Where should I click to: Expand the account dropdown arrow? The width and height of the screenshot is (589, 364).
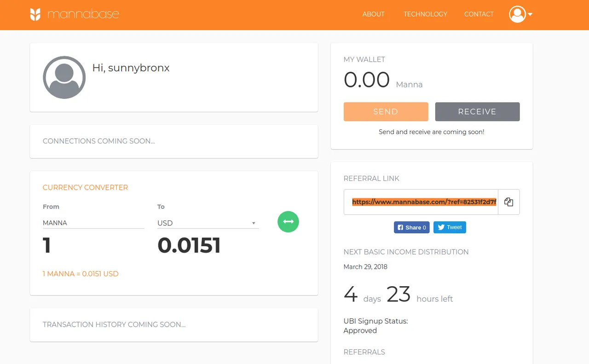click(530, 14)
